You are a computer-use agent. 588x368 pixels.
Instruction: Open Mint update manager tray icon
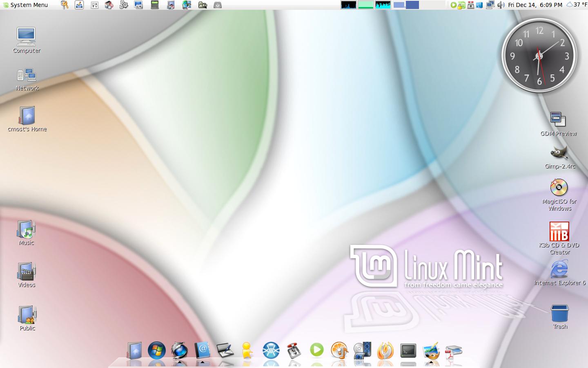(x=461, y=5)
